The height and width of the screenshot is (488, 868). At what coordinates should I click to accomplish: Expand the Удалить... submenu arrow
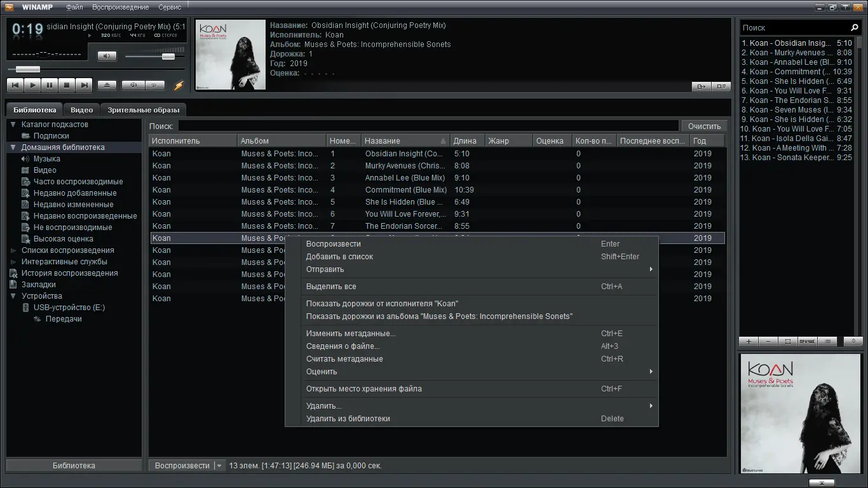point(651,406)
